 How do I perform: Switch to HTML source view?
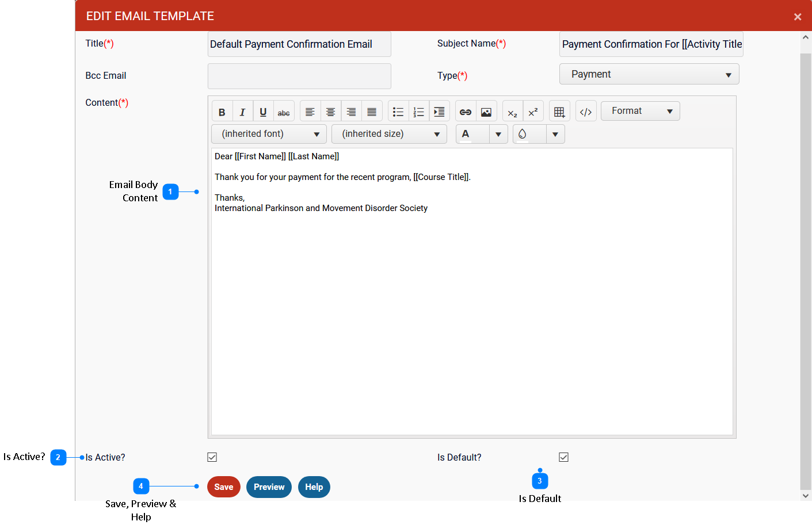pyautogui.click(x=586, y=112)
